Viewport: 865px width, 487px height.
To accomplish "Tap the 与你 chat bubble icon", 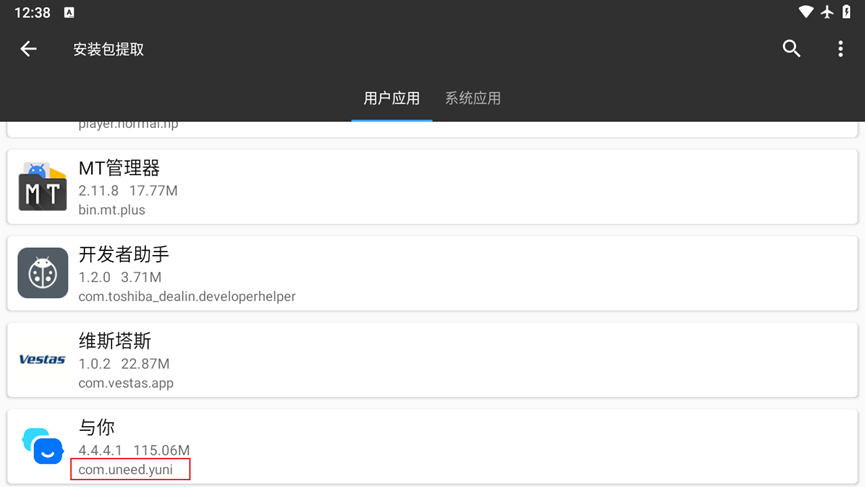I will 43,446.
